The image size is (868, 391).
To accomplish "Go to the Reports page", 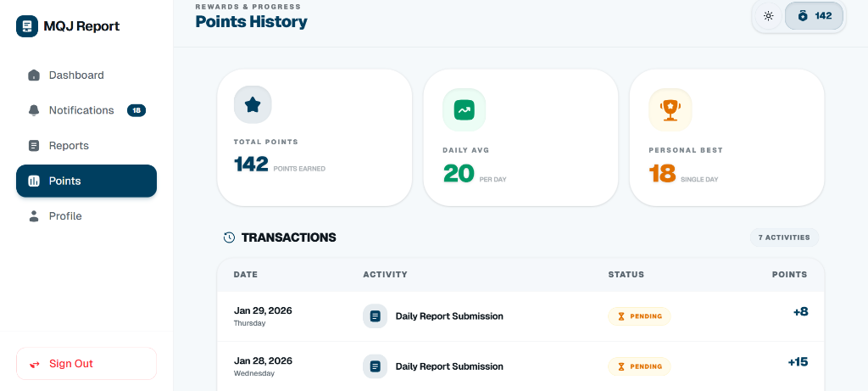I will [x=69, y=146].
